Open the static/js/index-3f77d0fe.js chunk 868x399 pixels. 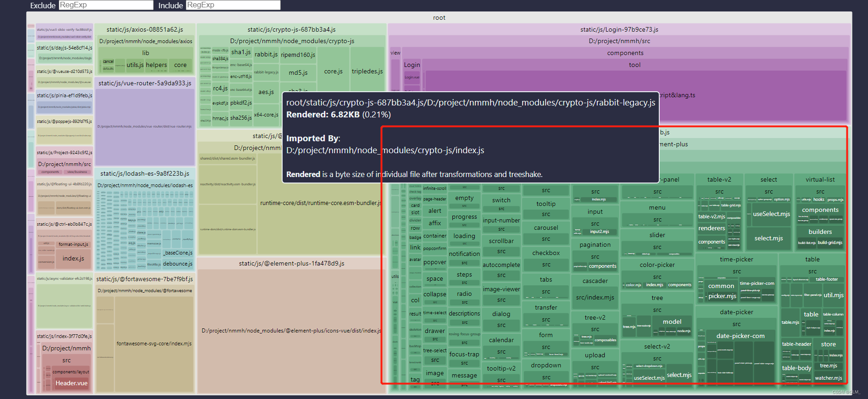65,336
